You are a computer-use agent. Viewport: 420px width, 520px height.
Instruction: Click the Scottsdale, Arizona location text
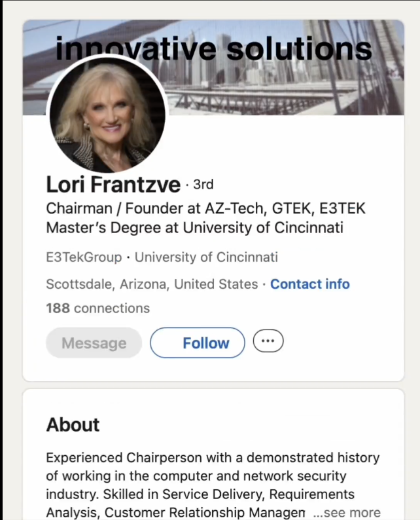click(x=152, y=284)
